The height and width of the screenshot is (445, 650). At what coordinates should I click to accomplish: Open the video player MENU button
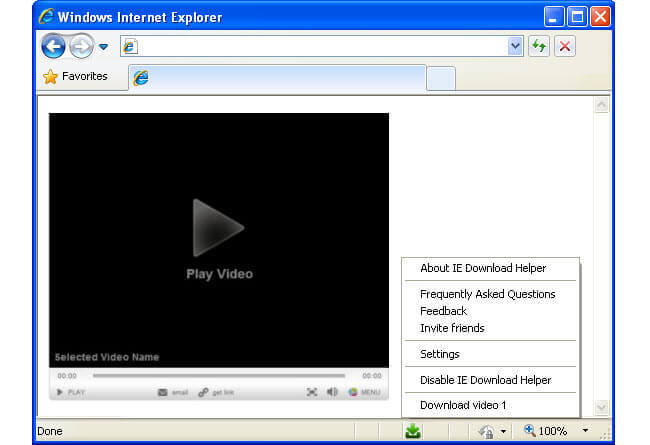[x=364, y=392]
